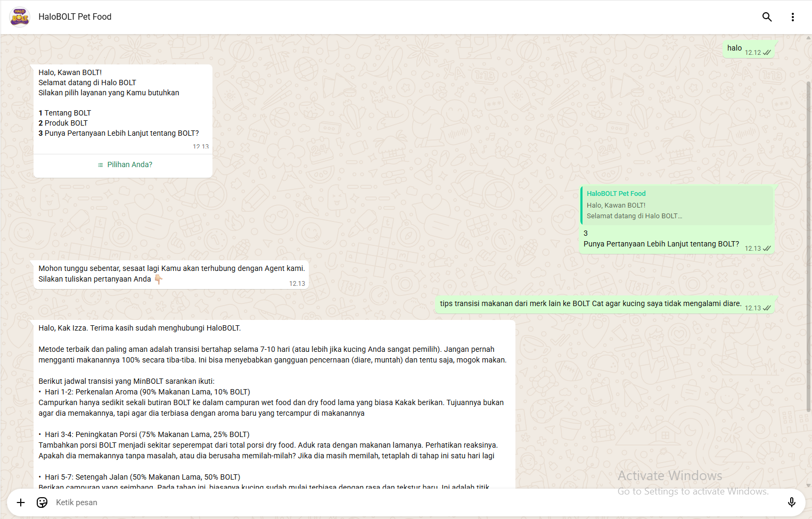Image resolution: width=812 pixels, height=519 pixels.
Task: Click the "Mohon tunggu sebentar" message
Action: click(x=171, y=268)
